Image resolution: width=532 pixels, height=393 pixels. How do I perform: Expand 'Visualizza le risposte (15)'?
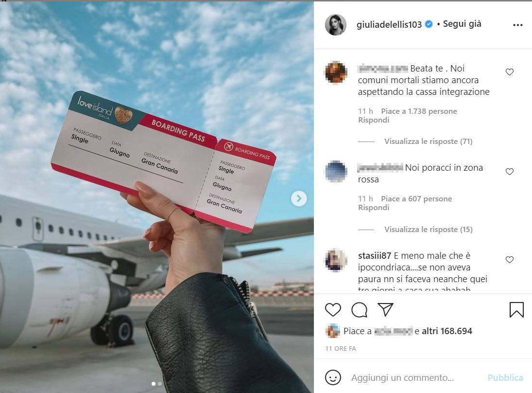[x=428, y=229]
